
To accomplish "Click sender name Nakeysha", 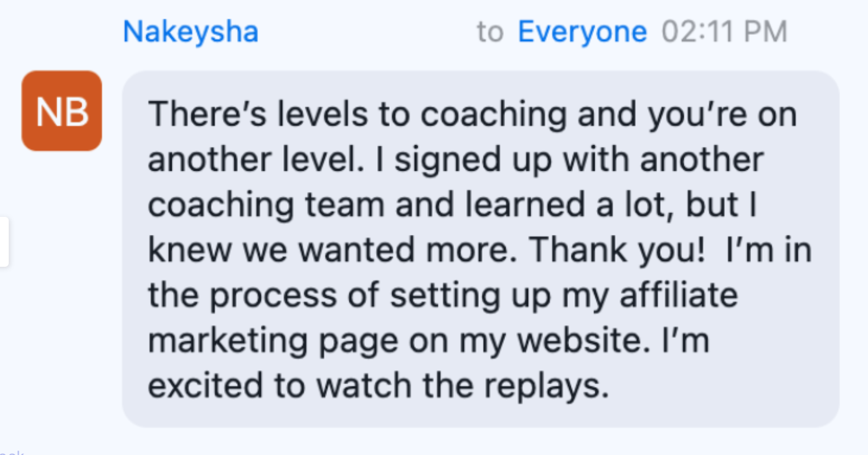I will coord(191,32).
